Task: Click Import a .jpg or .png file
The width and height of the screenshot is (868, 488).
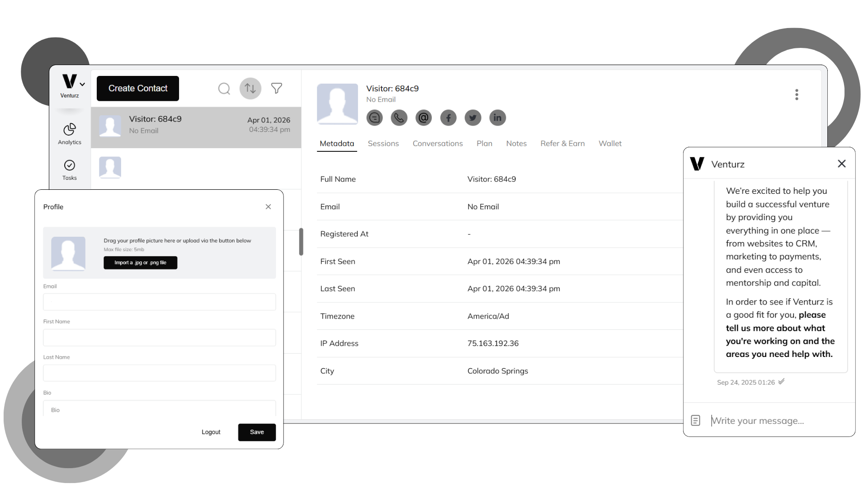Action: pyautogui.click(x=140, y=263)
